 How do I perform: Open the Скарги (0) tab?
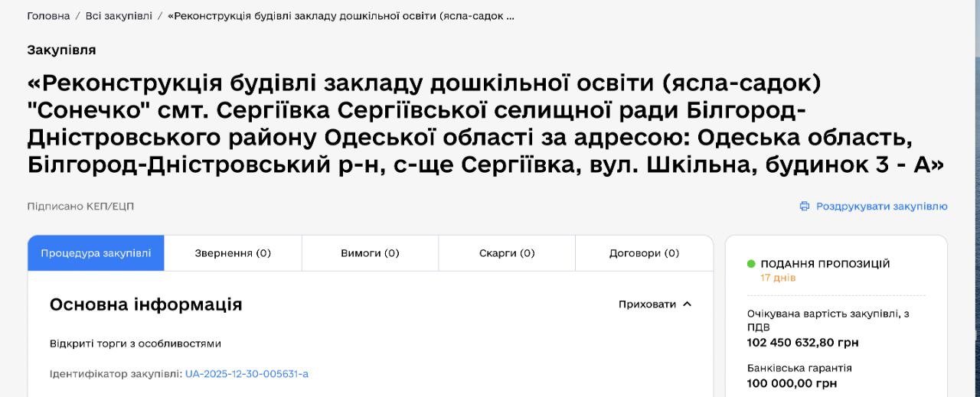click(507, 253)
